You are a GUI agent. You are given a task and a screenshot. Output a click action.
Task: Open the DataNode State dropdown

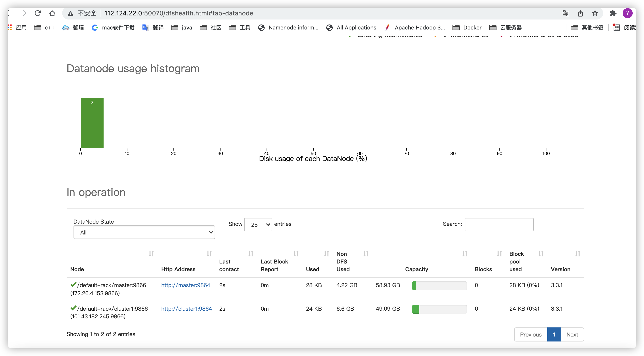tap(144, 232)
